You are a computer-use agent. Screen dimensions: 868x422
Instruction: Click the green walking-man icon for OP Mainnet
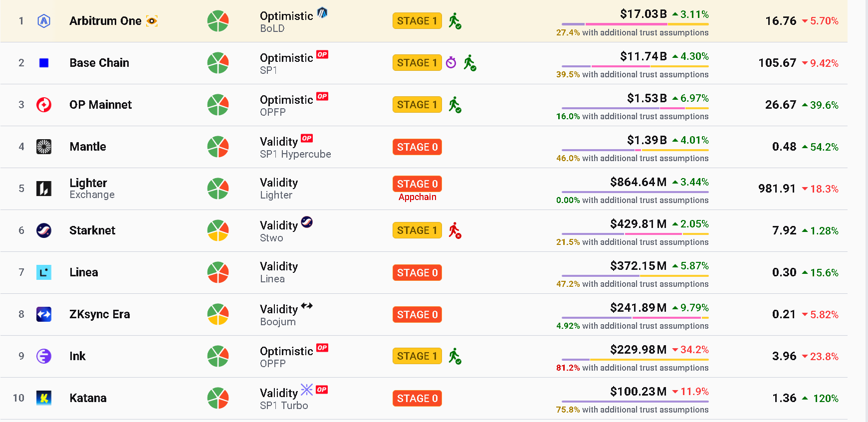pos(454,105)
